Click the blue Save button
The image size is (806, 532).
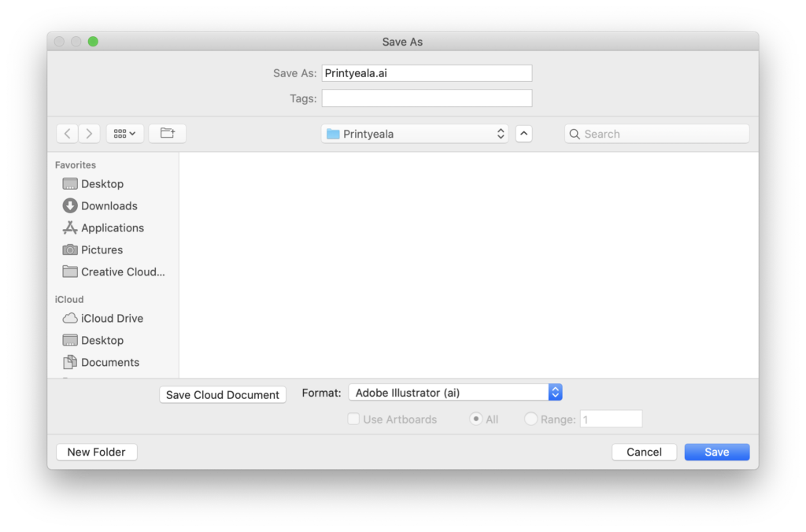(716, 452)
